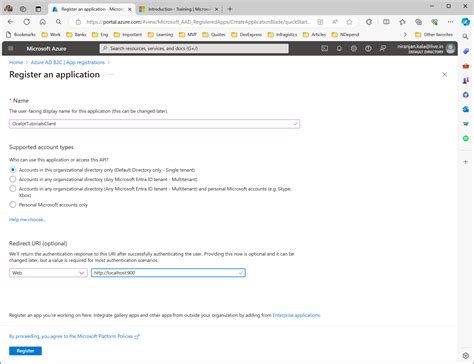Open the Quotes bookmarks folder
Image resolution: width=474 pixels, height=364 pixels.
[x=214, y=34]
